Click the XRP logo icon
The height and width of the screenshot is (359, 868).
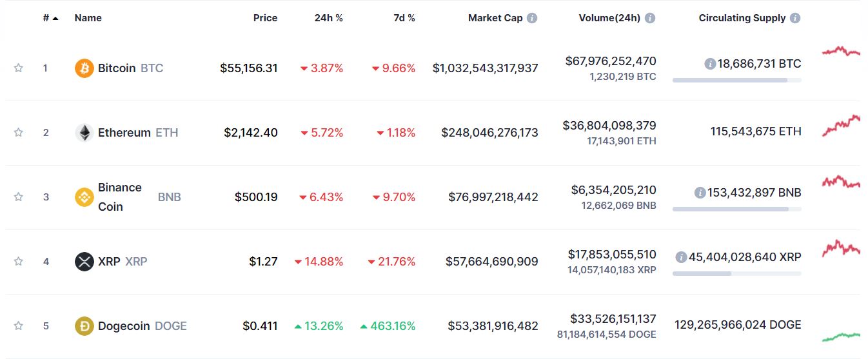click(84, 262)
